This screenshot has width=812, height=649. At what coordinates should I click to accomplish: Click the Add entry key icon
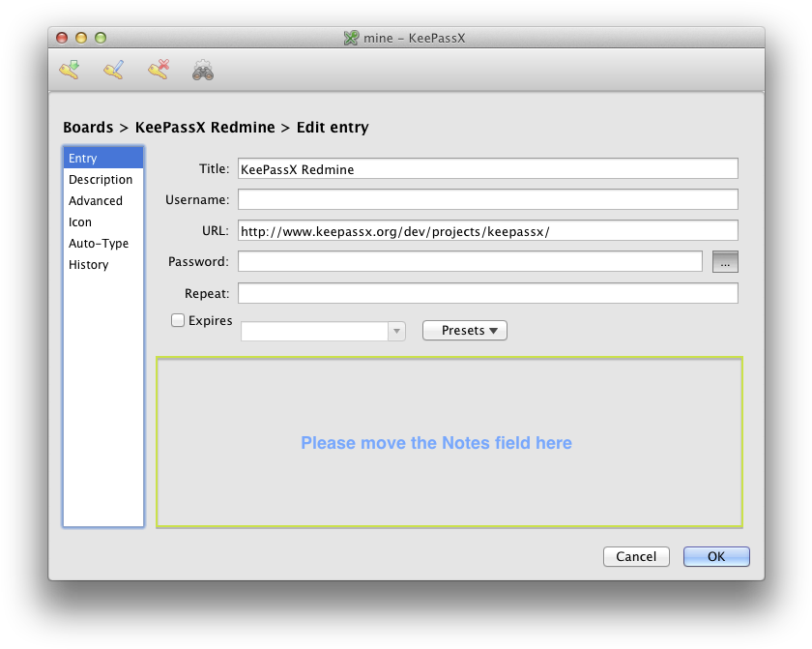tap(70, 70)
